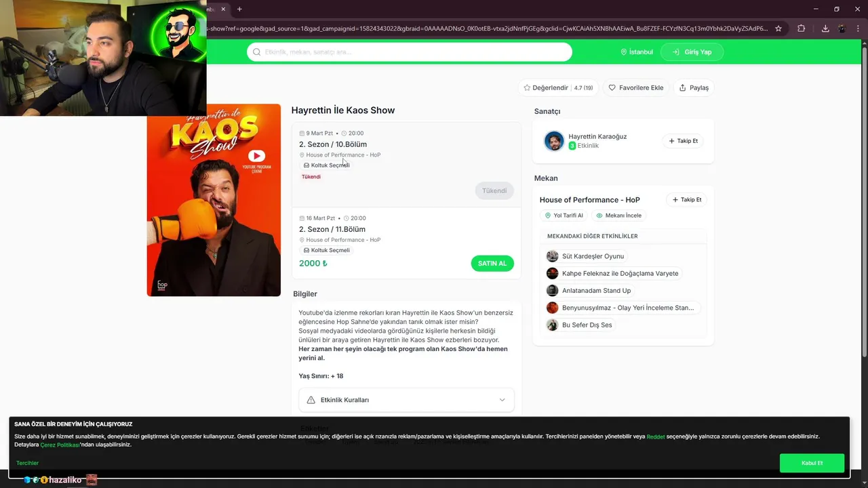Open Değerlendir rating button
The width and height of the screenshot is (868, 488).
point(557,87)
